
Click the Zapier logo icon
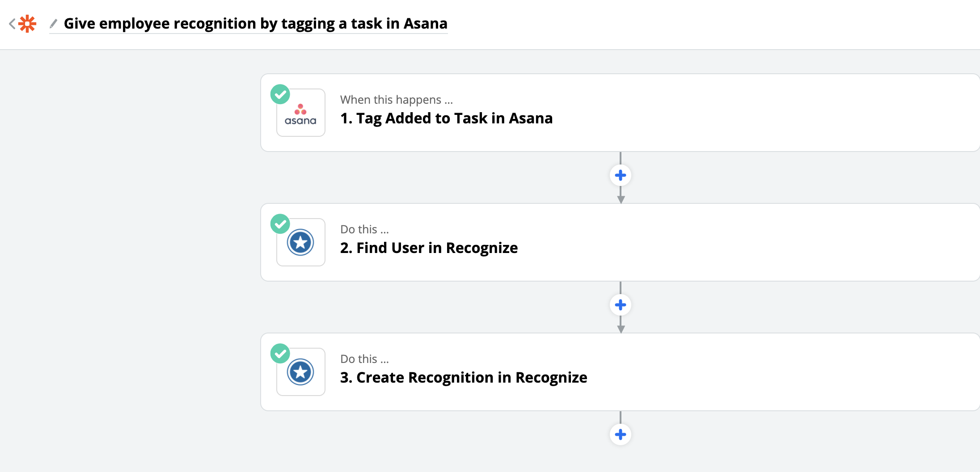[28, 24]
